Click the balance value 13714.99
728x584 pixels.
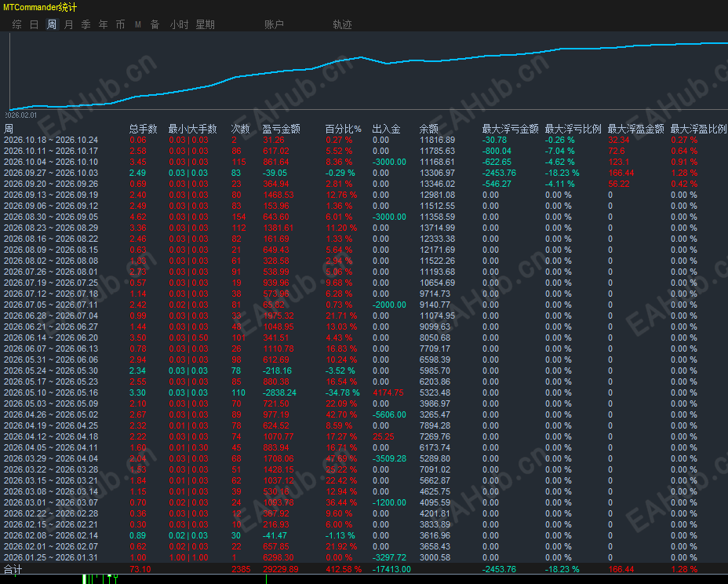coord(438,228)
